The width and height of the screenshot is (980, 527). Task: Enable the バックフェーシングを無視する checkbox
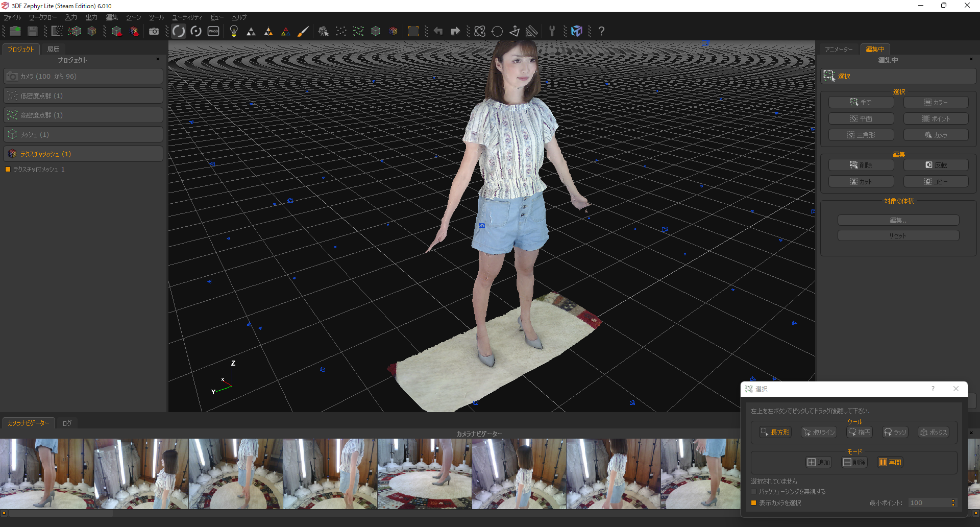(x=754, y=492)
